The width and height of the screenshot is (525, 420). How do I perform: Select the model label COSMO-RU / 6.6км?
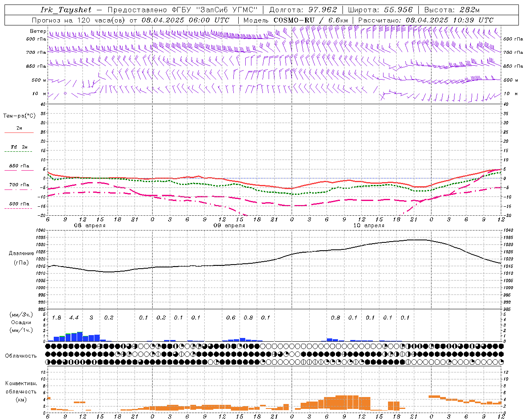coord(310,20)
